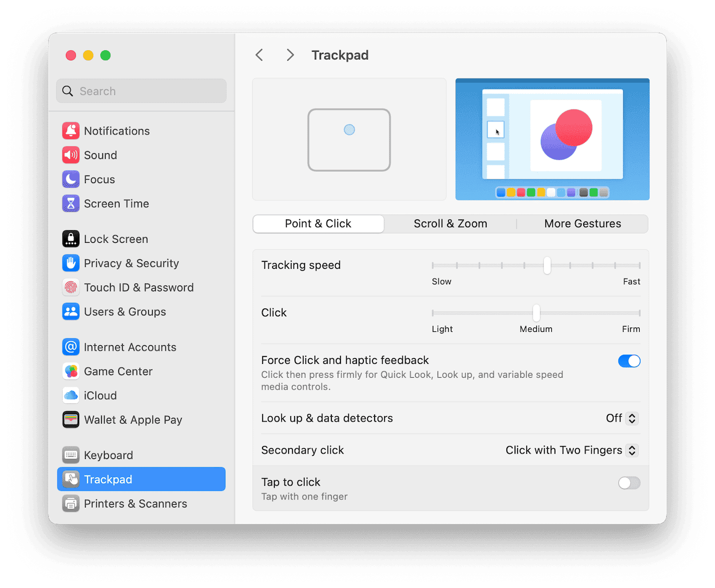This screenshot has height=588, width=715.
Task: Navigate back using the back arrow
Action: (x=259, y=55)
